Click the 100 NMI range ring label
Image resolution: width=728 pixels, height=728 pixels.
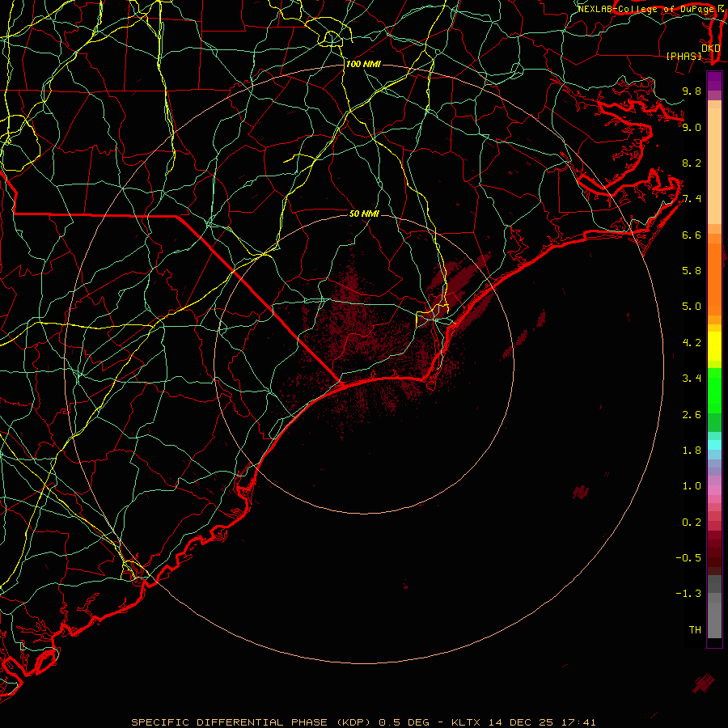coord(363,64)
